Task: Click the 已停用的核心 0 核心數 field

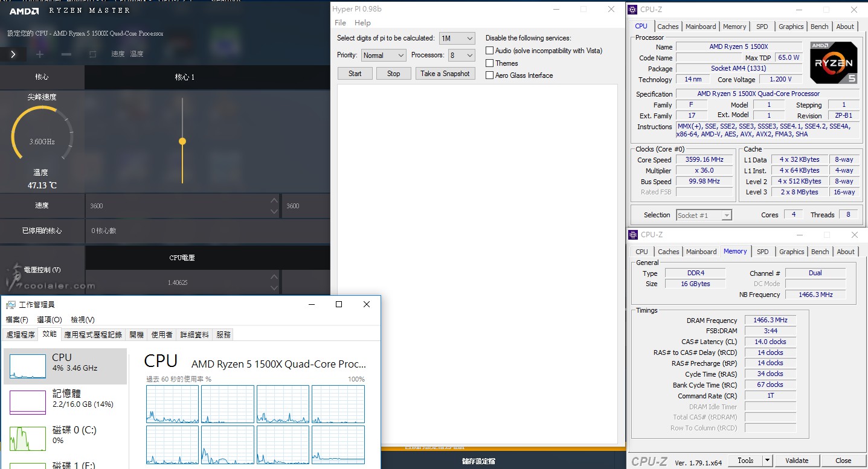Action: click(x=207, y=231)
